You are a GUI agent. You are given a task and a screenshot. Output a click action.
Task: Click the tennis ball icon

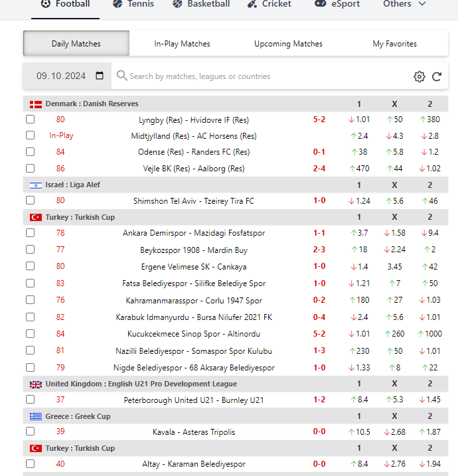(x=117, y=3)
